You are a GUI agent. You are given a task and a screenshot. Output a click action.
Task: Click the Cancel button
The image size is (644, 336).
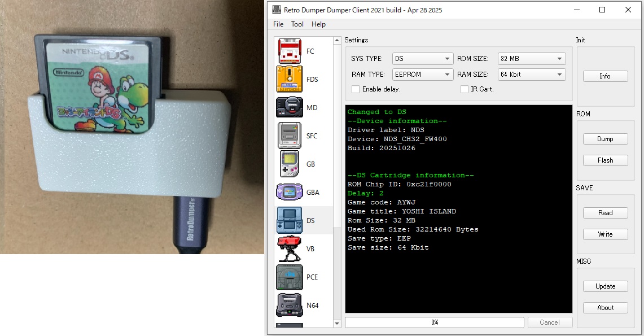[550, 322]
